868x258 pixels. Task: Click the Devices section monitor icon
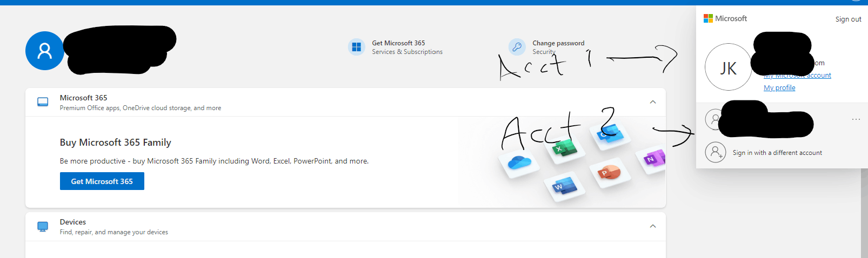[x=43, y=226]
